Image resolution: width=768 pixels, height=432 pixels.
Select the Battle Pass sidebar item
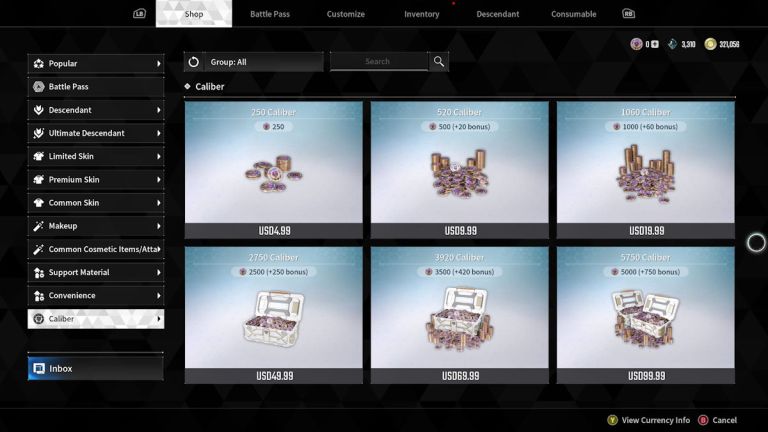[96, 87]
